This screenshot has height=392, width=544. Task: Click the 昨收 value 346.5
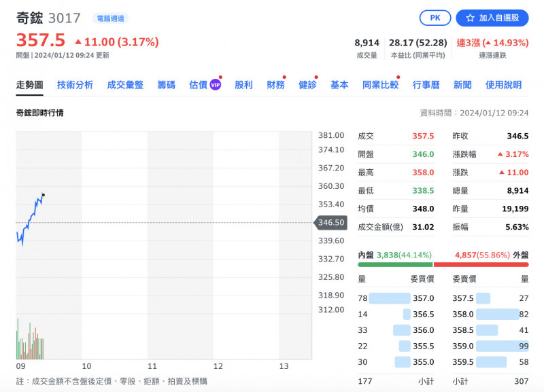point(517,136)
